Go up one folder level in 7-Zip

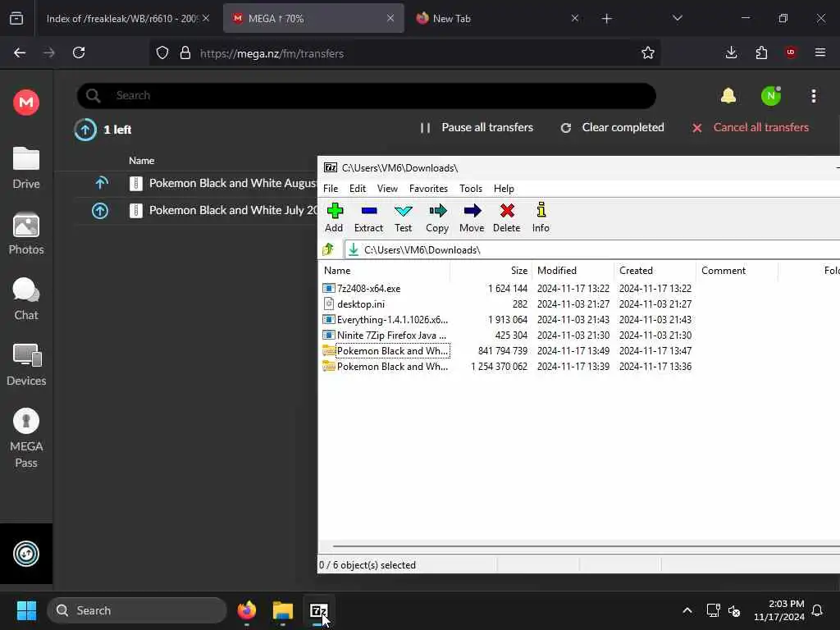(x=328, y=249)
